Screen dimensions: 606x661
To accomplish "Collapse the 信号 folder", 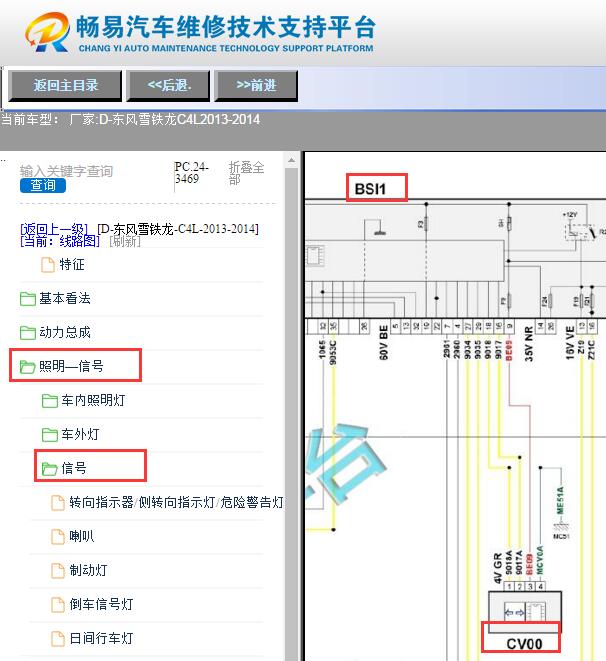I will point(74,468).
